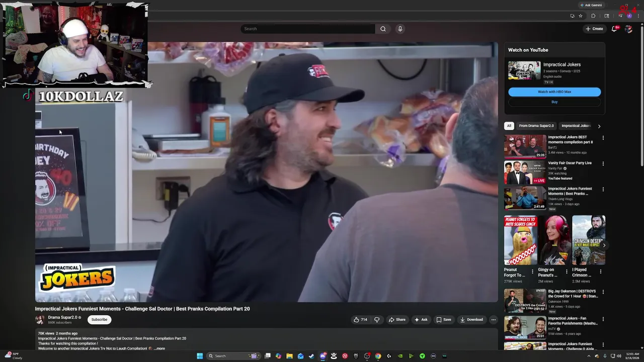644x362 pixels.
Task: Open the YouTube account avatar menu
Action: (x=628, y=29)
